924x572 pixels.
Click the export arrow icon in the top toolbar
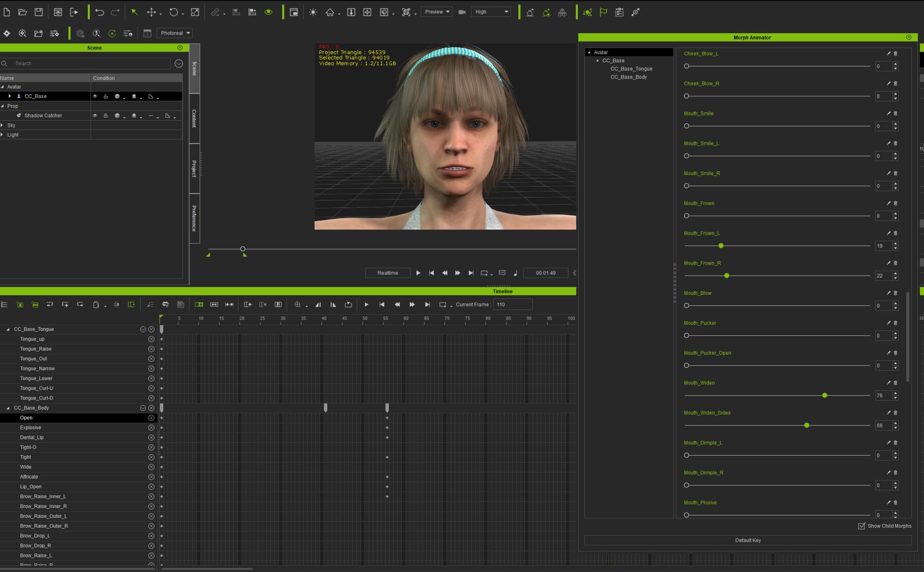point(74,12)
